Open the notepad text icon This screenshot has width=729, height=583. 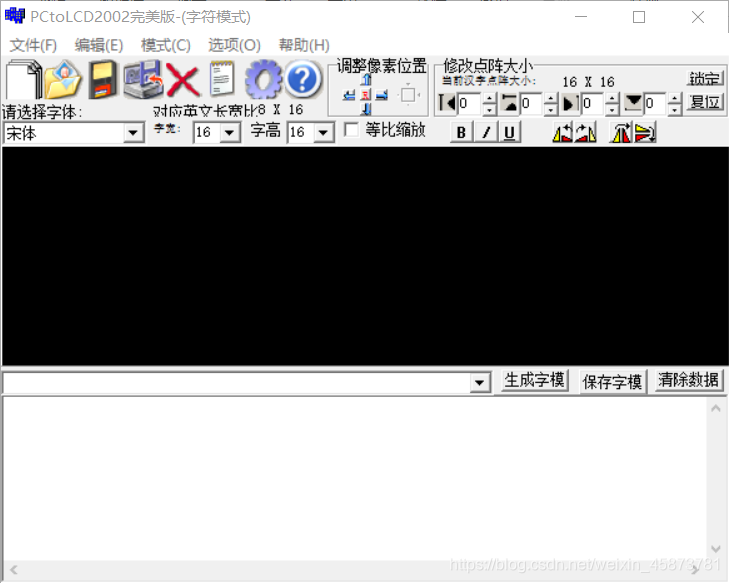(x=222, y=79)
